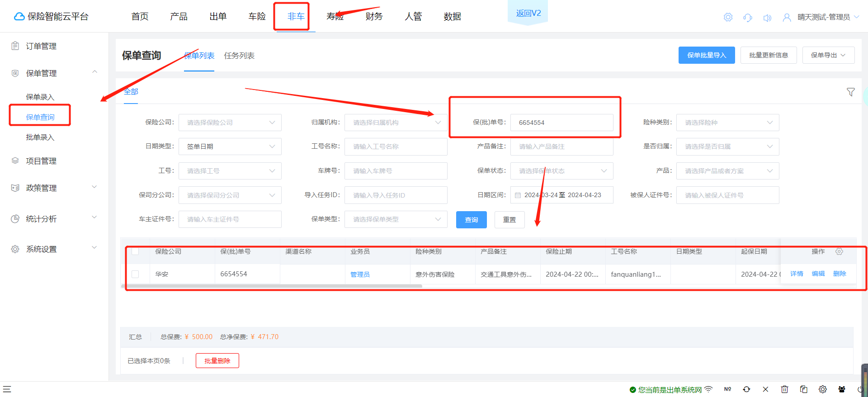Click the calendar icon in 日期区间 field
The width and height of the screenshot is (868, 397).
[518, 195]
